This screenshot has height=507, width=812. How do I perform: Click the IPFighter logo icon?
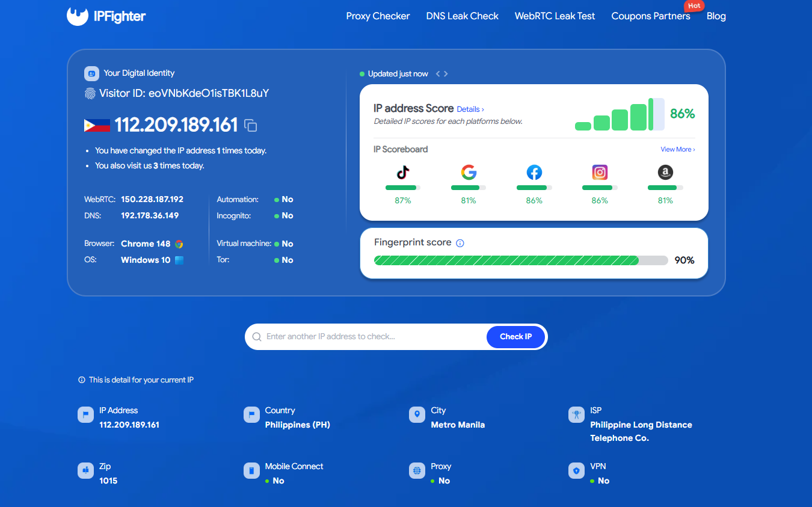pos(78,16)
